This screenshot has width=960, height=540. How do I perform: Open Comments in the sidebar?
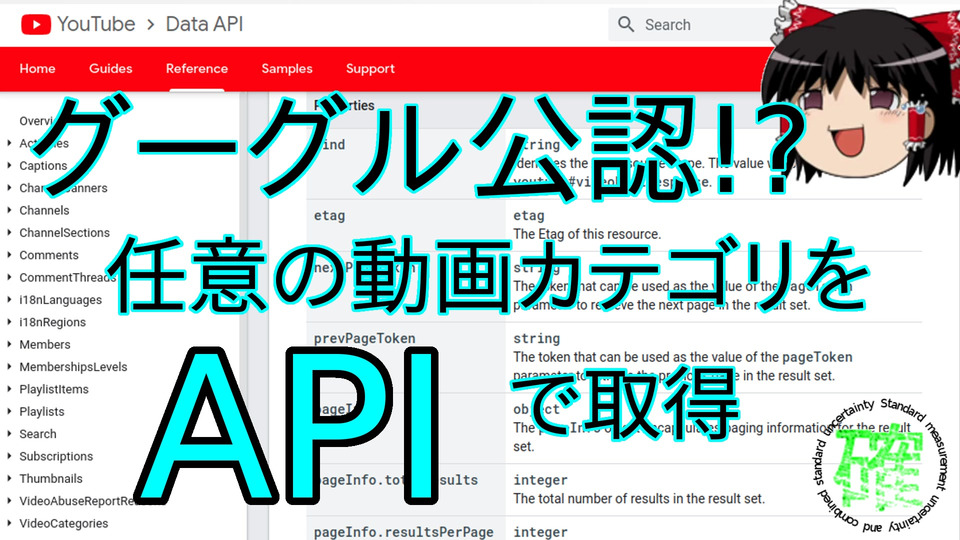[49, 255]
